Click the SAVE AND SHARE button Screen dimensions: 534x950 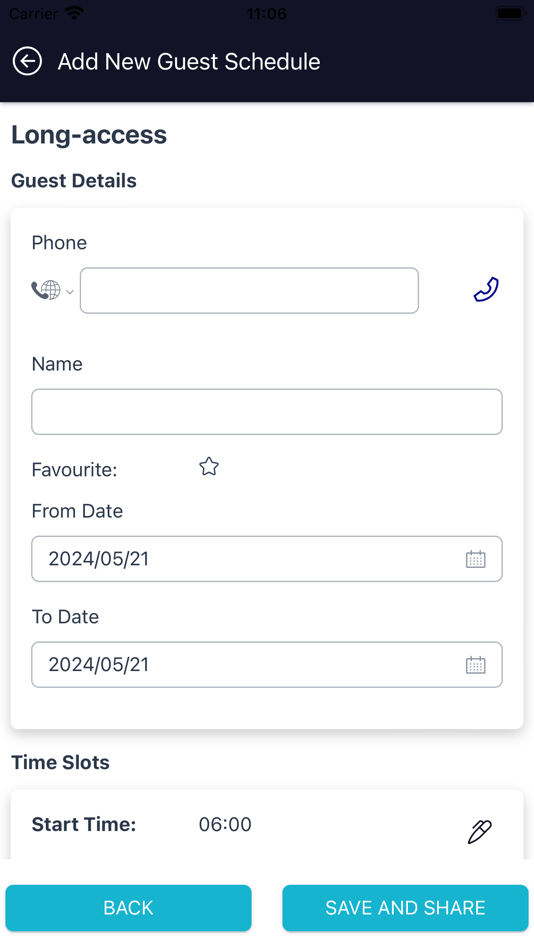coord(406,908)
